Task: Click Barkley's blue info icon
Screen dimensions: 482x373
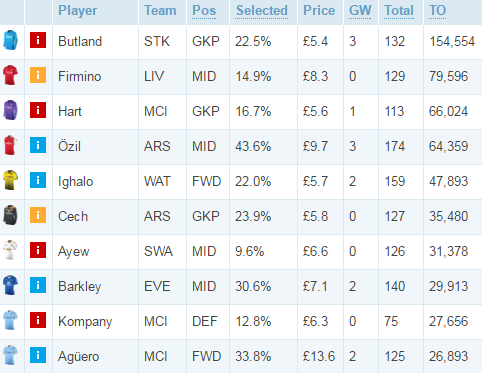Action: (38, 285)
